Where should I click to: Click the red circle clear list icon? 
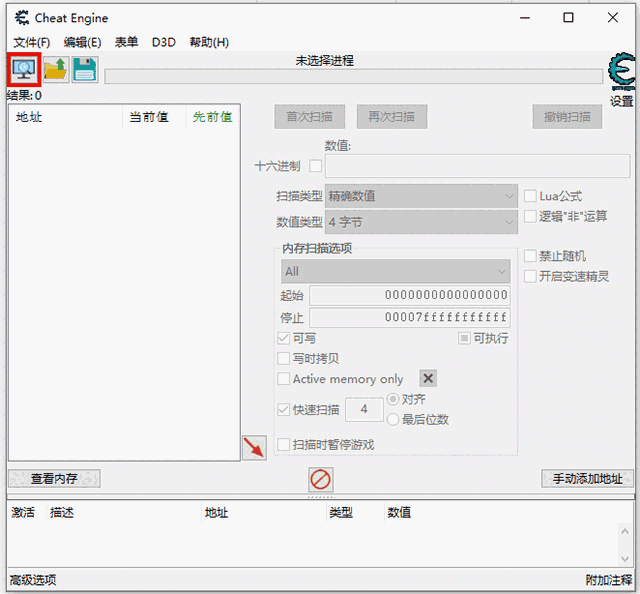(320, 479)
